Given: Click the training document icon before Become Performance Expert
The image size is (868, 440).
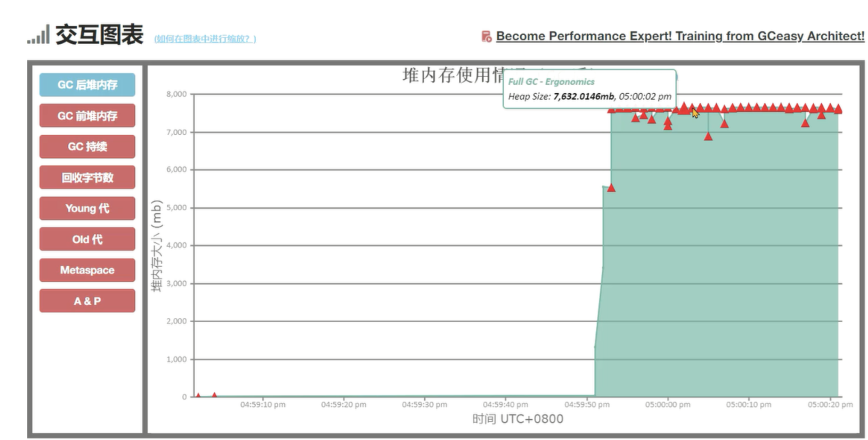Looking at the screenshot, I should [486, 37].
